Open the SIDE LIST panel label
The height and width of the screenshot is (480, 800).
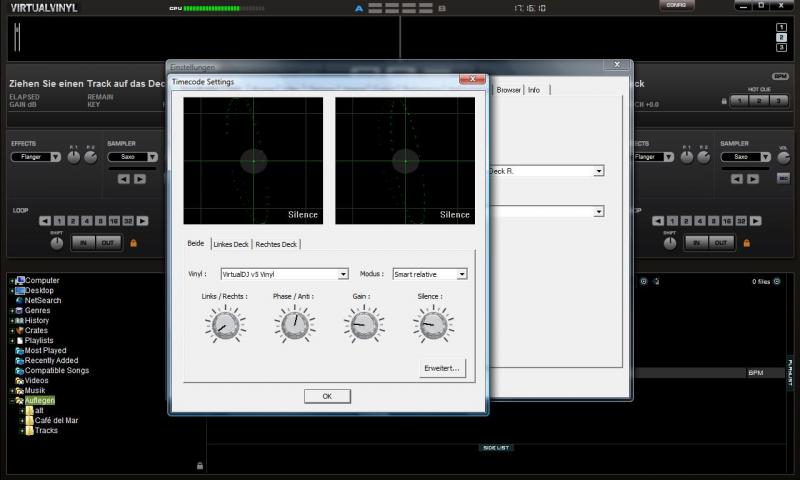[496, 448]
